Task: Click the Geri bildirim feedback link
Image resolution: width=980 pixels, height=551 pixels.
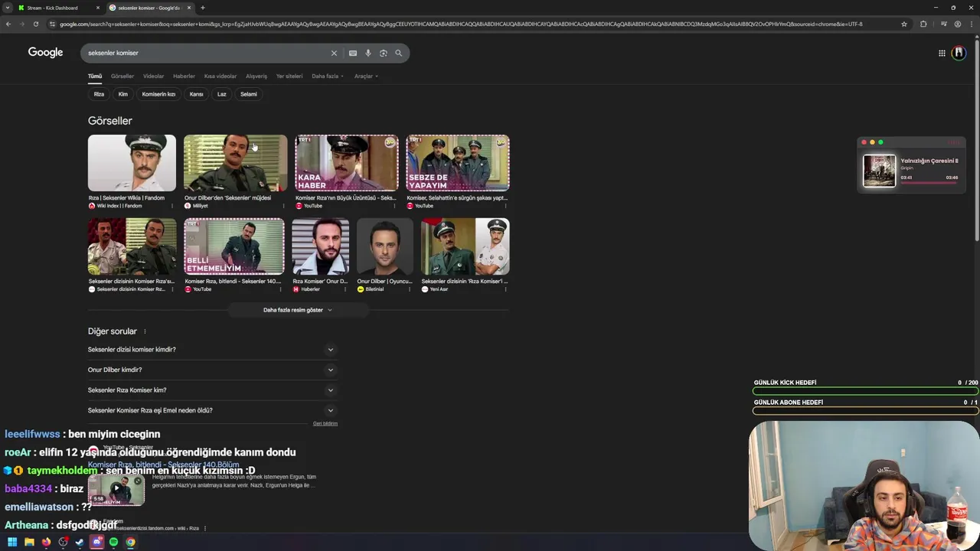Action: click(325, 423)
